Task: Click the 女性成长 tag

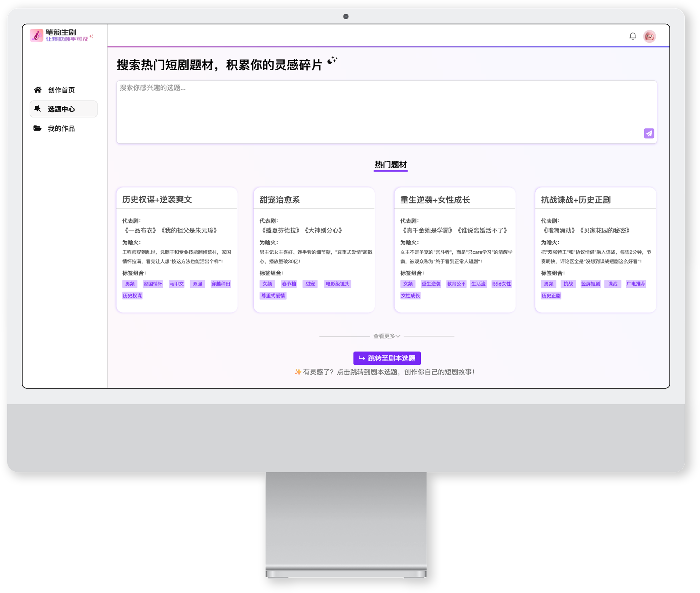Action: coord(410,295)
